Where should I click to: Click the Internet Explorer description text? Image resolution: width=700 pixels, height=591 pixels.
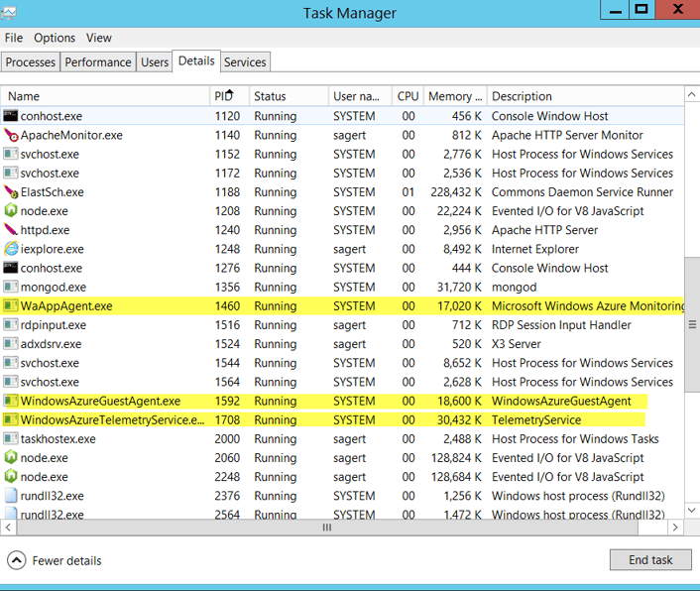534,249
